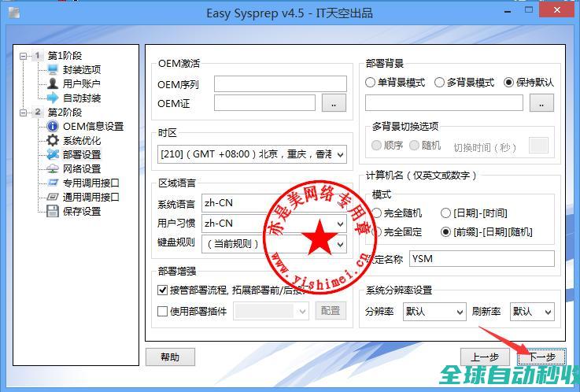The height and width of the screenshot is (392, 580).
Task: Select the 系统优化 gear icon
Action: pos(53,141)
